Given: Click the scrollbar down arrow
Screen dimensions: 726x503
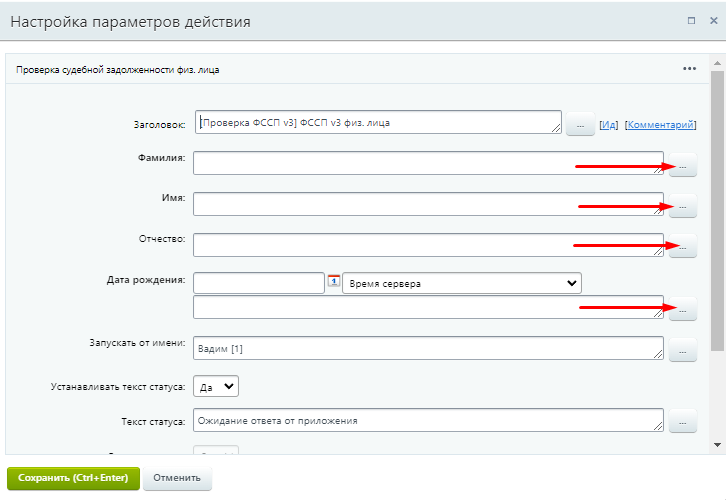Looking at the screenshot, I should [x=717, y=444].
